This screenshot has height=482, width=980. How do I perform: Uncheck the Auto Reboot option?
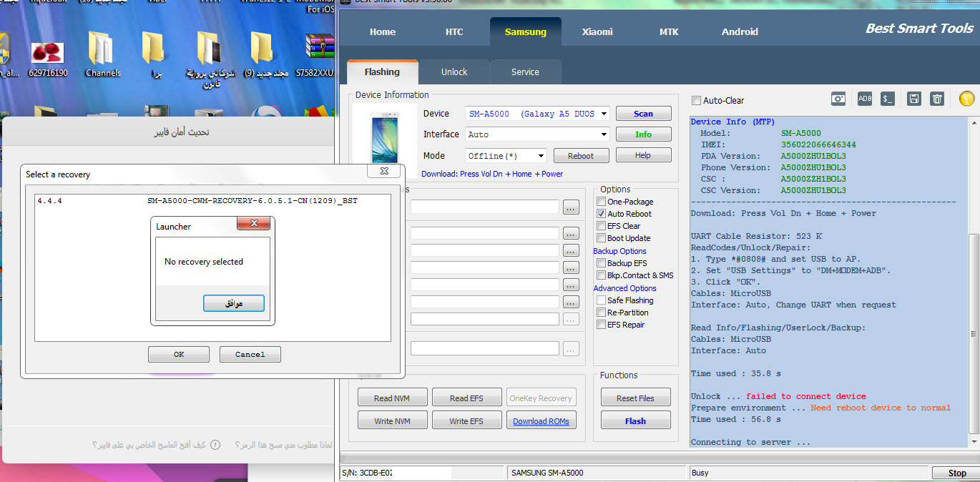pos(602,214)
